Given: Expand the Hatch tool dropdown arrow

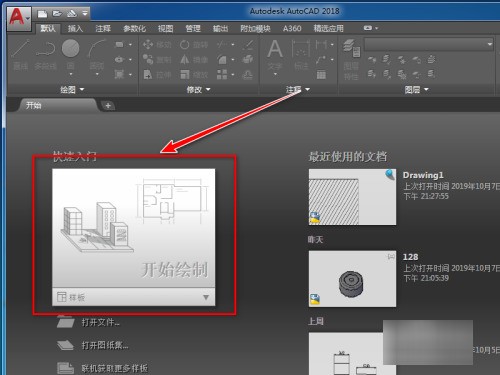Looking at the screenshot, I should pos(130,74).
